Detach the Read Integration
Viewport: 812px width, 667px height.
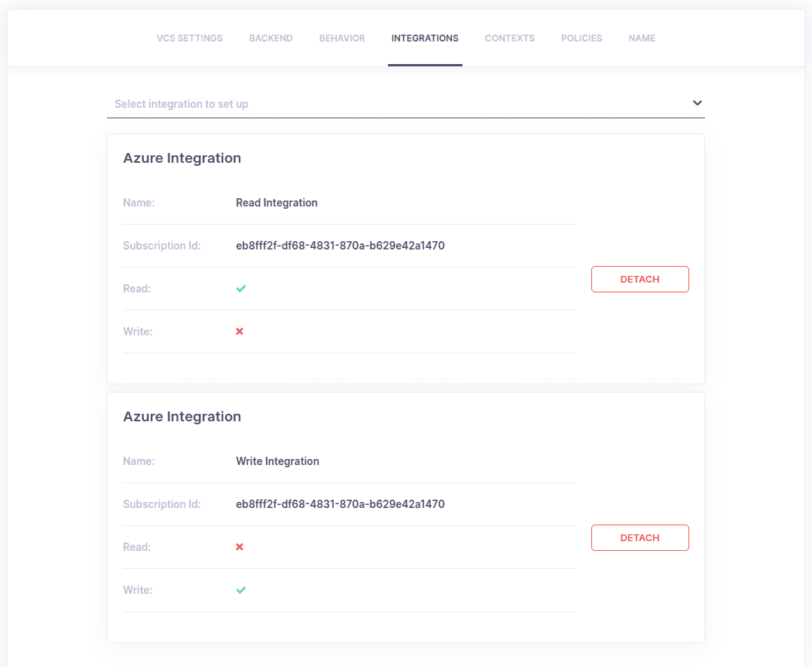(x=640, y=279)
